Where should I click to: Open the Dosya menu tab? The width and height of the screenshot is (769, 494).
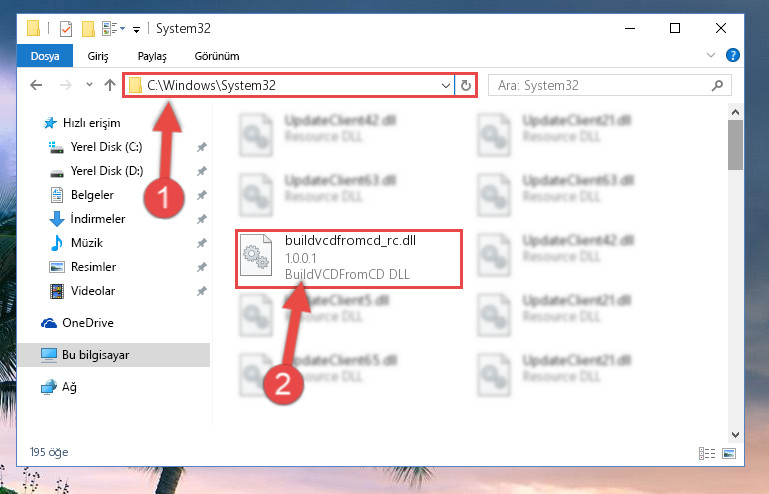(x=45, y=56)
